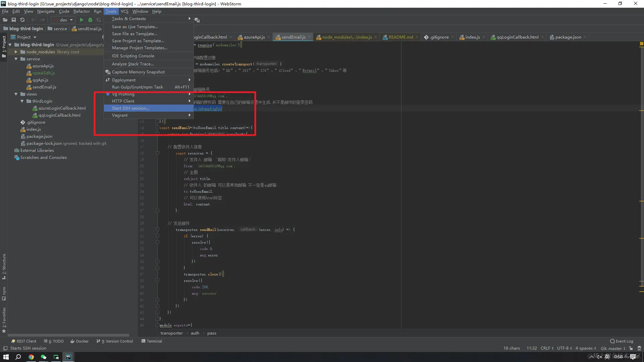Synchronize files using the refresh icon
Viewport: 644px width, 362px height.
[x=22, y=20]
